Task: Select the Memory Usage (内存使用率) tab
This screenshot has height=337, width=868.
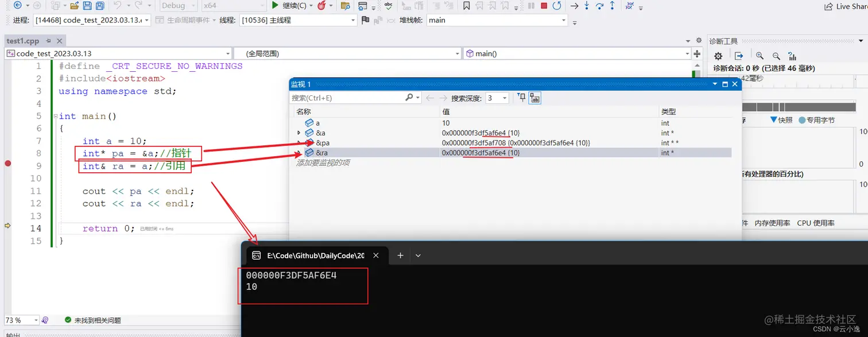Action: (x=772, y=223)
